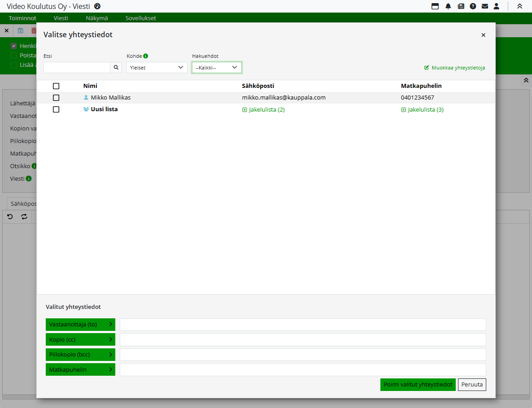Open the Hakuehdot dropdown showing --Kaikki--
The image size is (532, 408).
[x=217, y=67]
